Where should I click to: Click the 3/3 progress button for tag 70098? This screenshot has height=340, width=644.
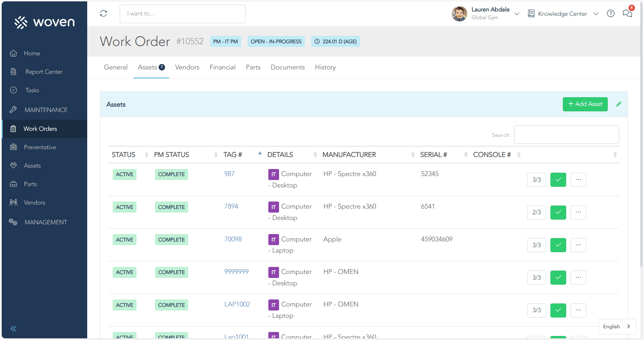(x=537, y=245)
